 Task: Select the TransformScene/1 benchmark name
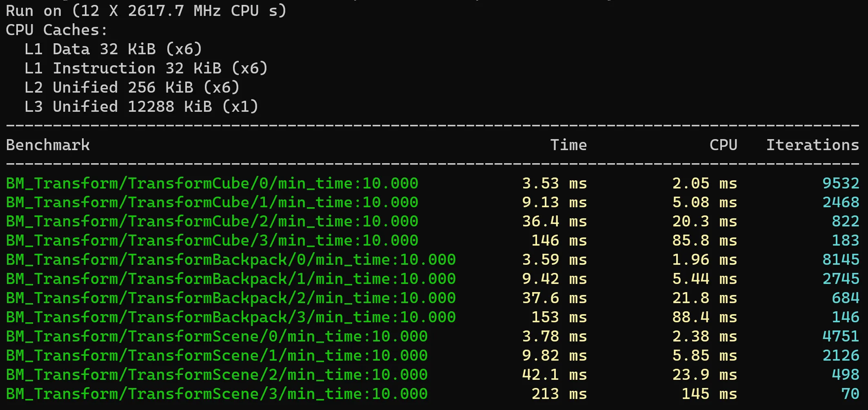pos(217,356)
